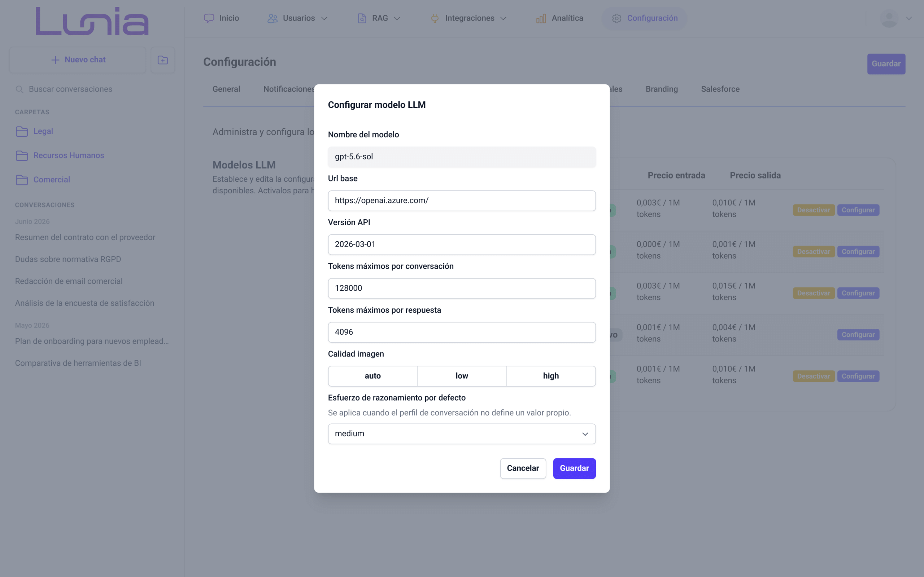924x577 pixels.
Task: Click the Recursos Humanos folder icon
Action: click(x=22, y=156)
